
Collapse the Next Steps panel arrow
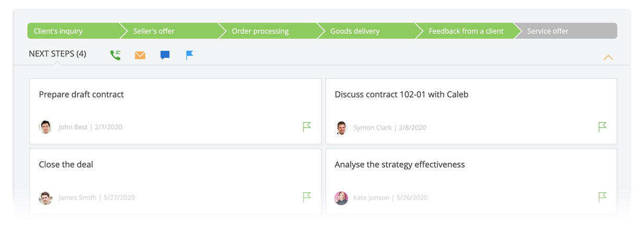tap(608, 57)
